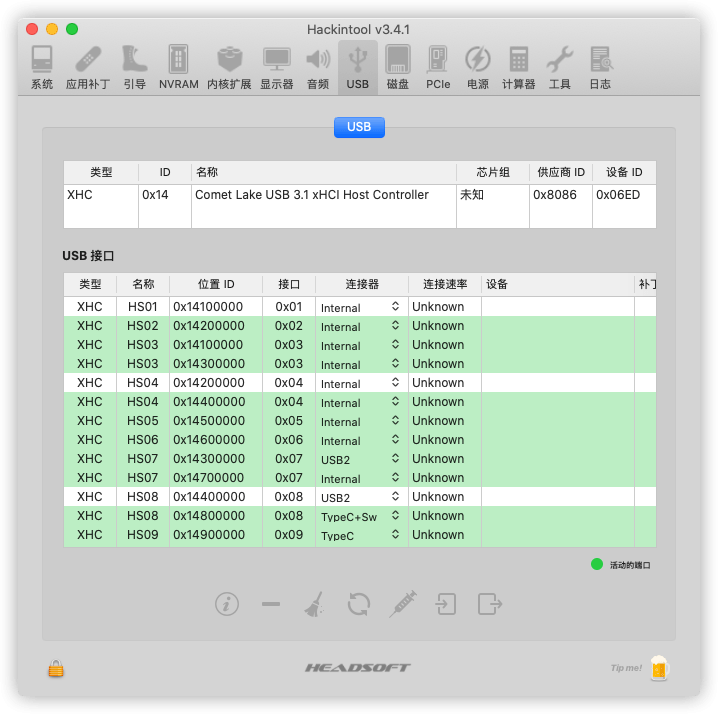Open the 工具 (Tools) wrench section
This screenshot has width=718, height=714.
[560, 67]
